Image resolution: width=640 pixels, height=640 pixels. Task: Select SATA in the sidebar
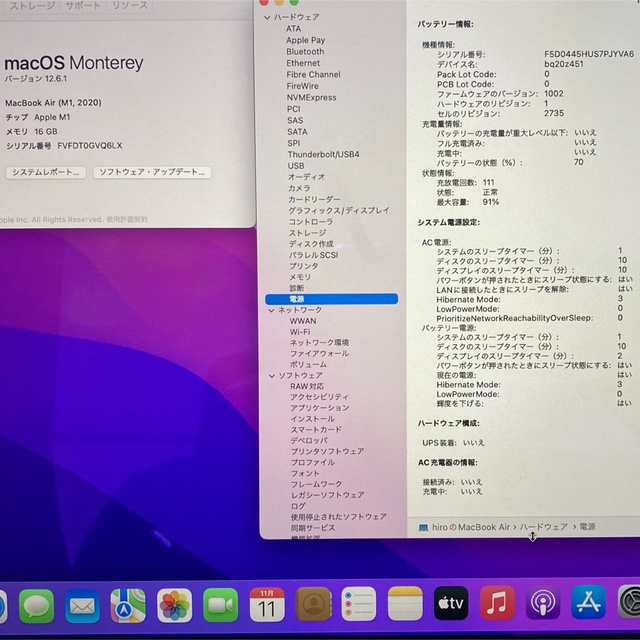(x=297, y=131)
